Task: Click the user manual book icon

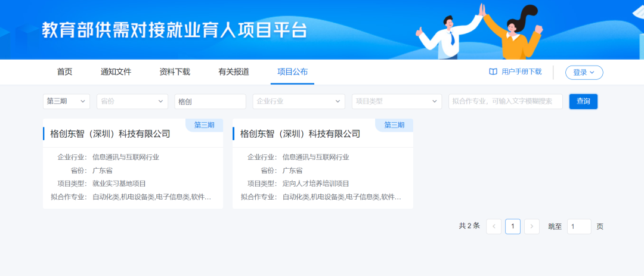Action: (493, 72)
